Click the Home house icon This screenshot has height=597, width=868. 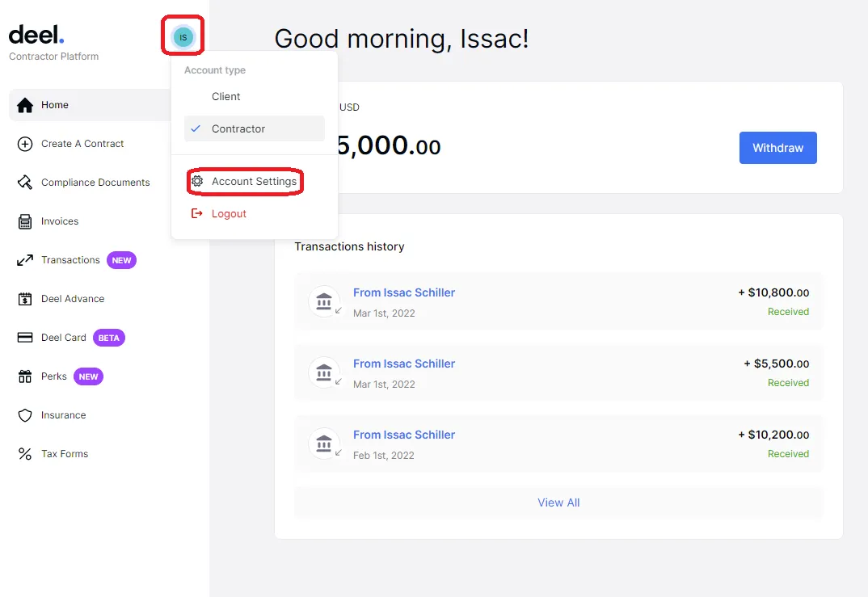(25, 105)
